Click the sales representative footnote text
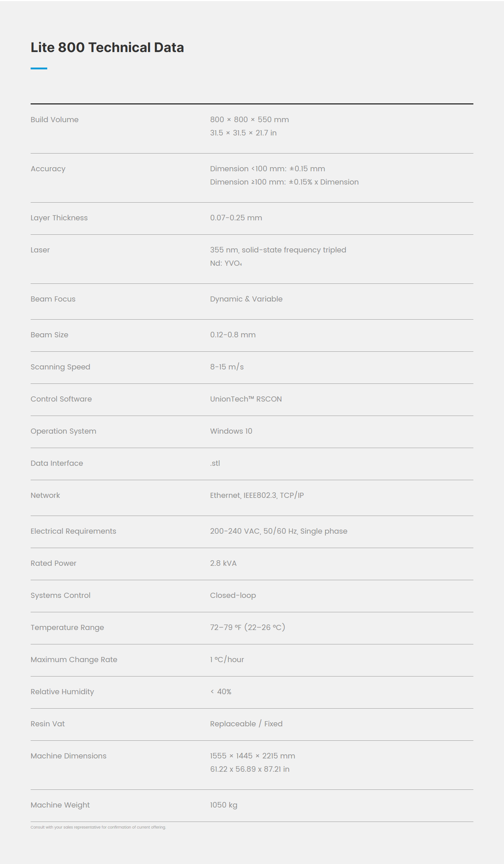504x864 pixels. (98, 827)
